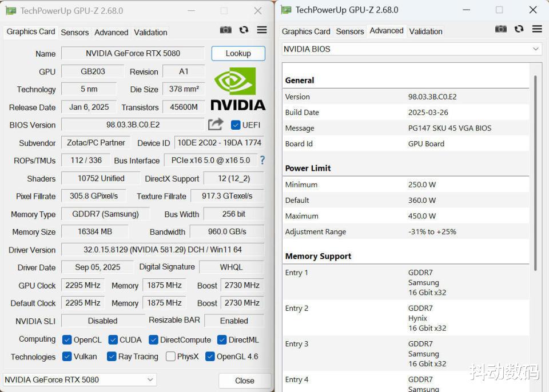Click GPU-Z app icon in left title bar
Screen dimensions: 549x392
10,11
